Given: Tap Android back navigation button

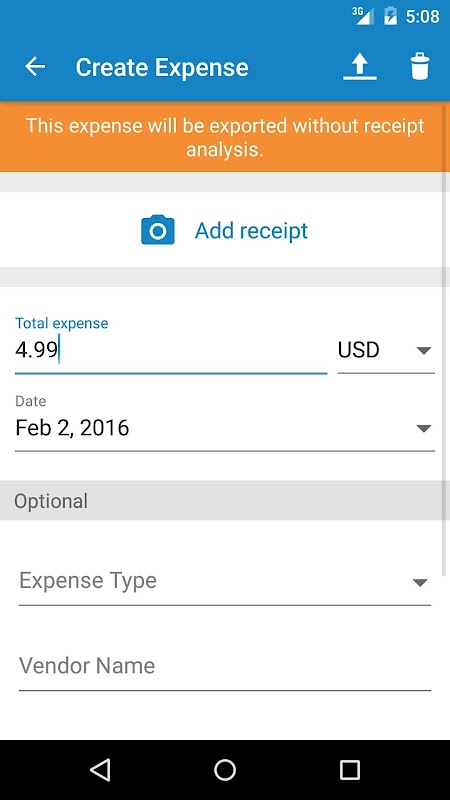Looking at the screenshot, I should [x=100, y=769].
